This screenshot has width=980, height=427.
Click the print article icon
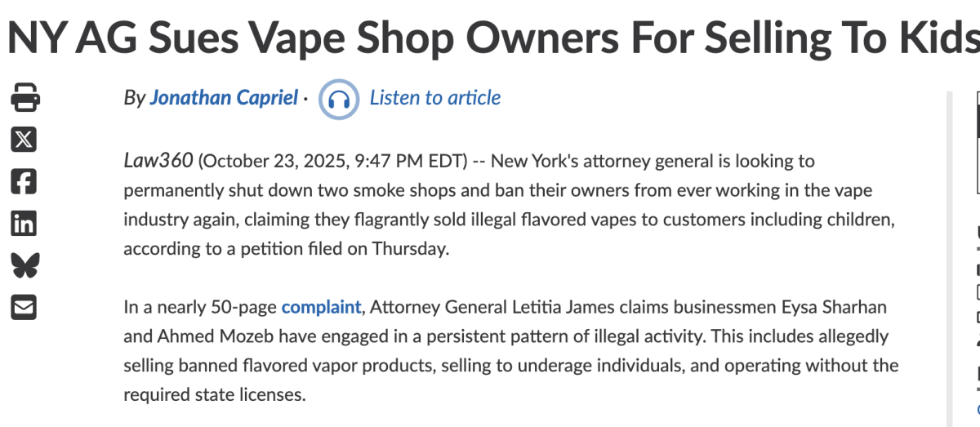tap(24, 97)
